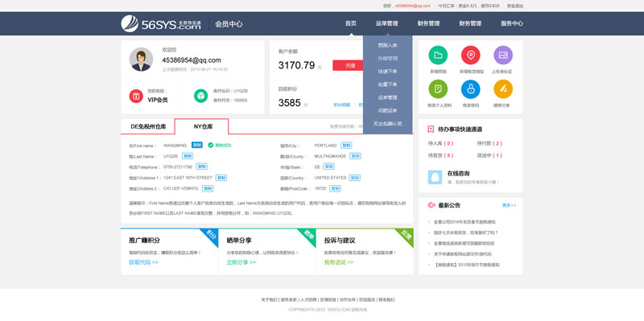Copy the County MULTNOMAHDE value
The image size is (644, 321).
click(356, 156)
